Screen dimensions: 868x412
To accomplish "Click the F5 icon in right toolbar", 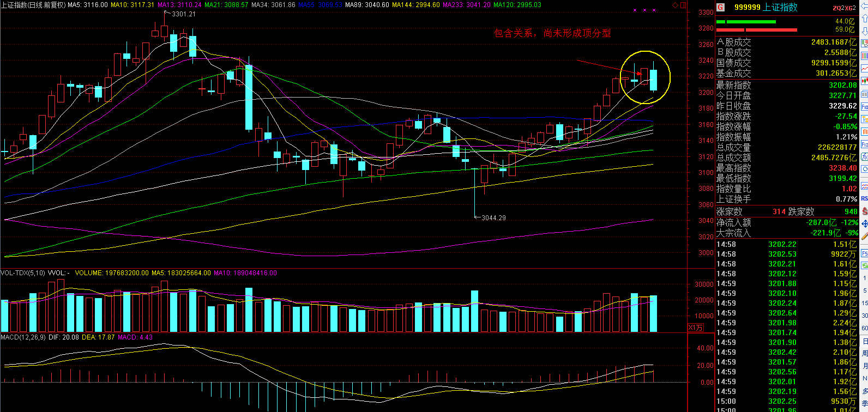I will point(864,253).
